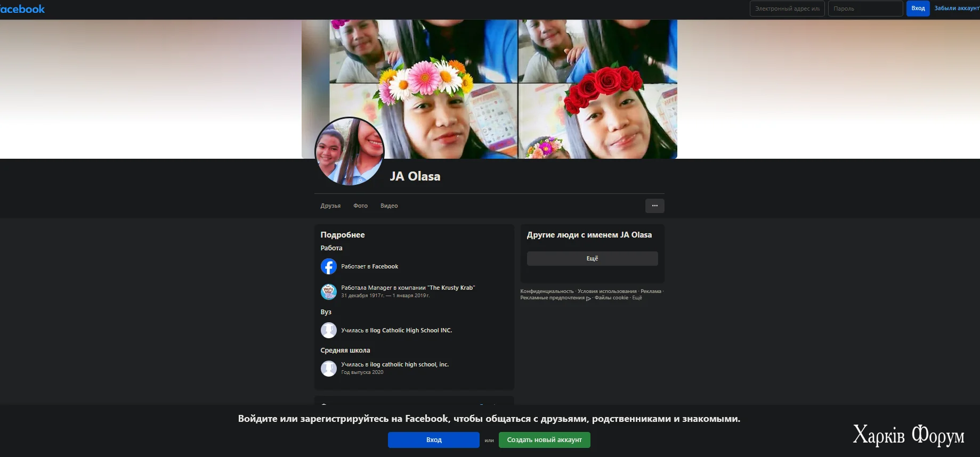This screenshot has height=457, width=980.
Task: Click the Ещё link after Файлы cookie
Action: click(x=637, y=298)
